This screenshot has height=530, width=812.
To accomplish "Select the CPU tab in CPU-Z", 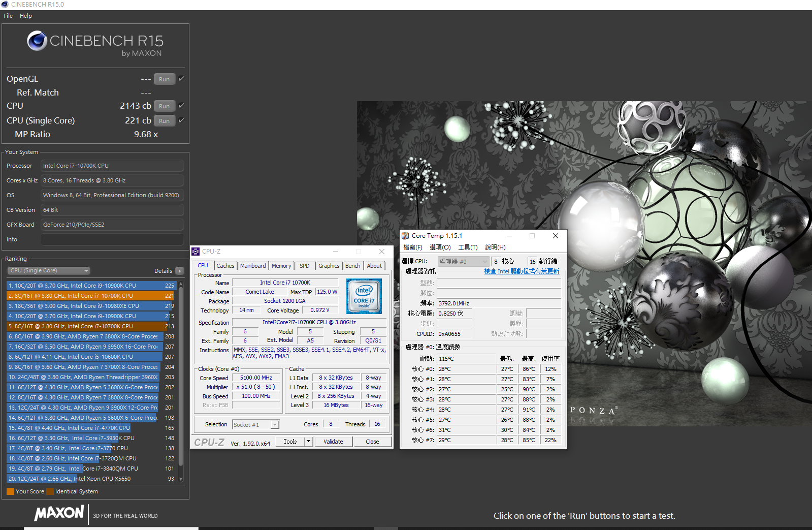I will click(x=203, y=265).
